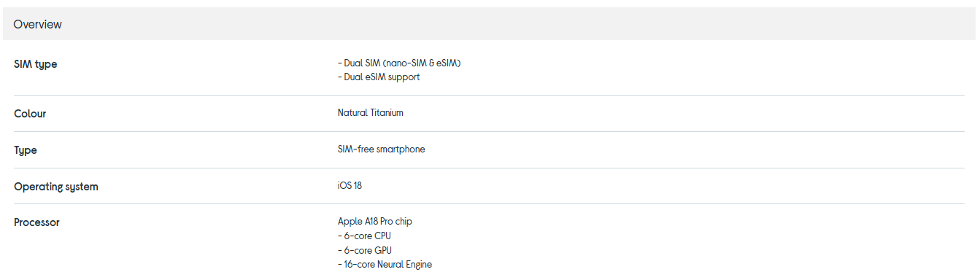This screenshot has width=980, height=272.
Task: Select the Colour row label
Action: pos(30,114)
